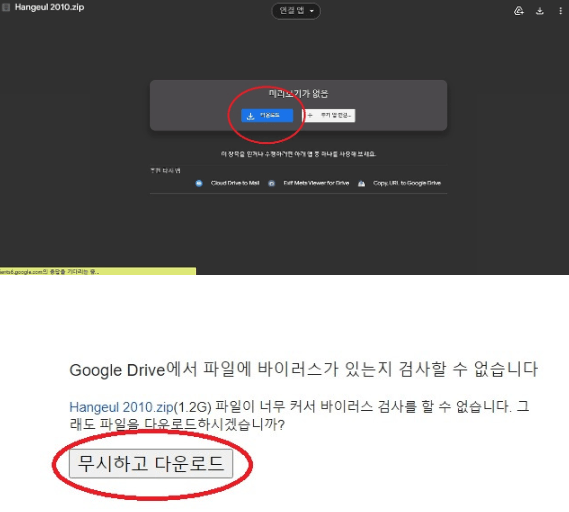Click the blue download button in preview card
Image resolution: width=569 pixels, height=512 pixels.
pos(267,115)
